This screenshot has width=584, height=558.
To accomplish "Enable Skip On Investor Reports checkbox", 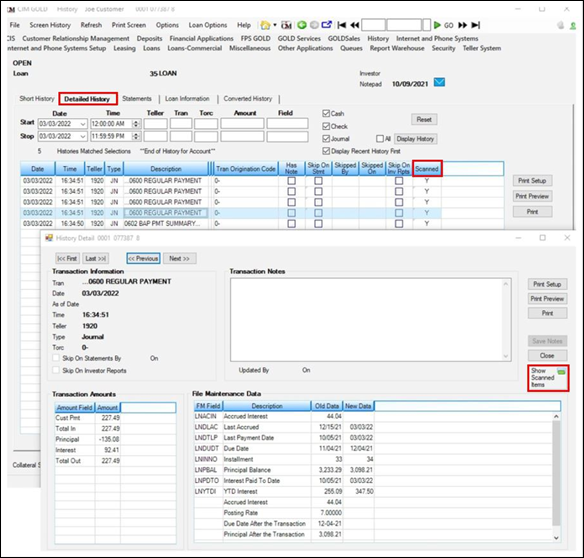I will pos(56,370).
